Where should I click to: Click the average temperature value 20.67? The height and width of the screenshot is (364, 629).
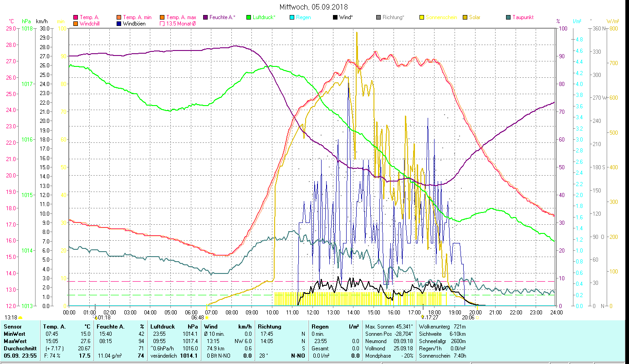[85, 349]
